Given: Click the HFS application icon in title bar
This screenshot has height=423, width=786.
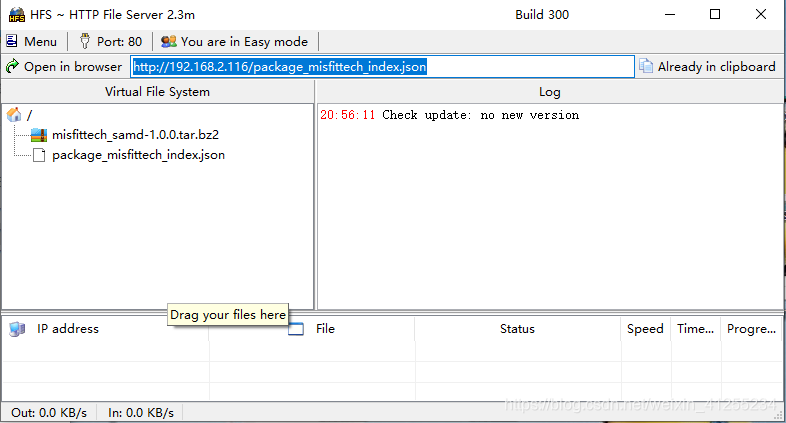Looking at the screenshot, I should [x=16, y=15].
